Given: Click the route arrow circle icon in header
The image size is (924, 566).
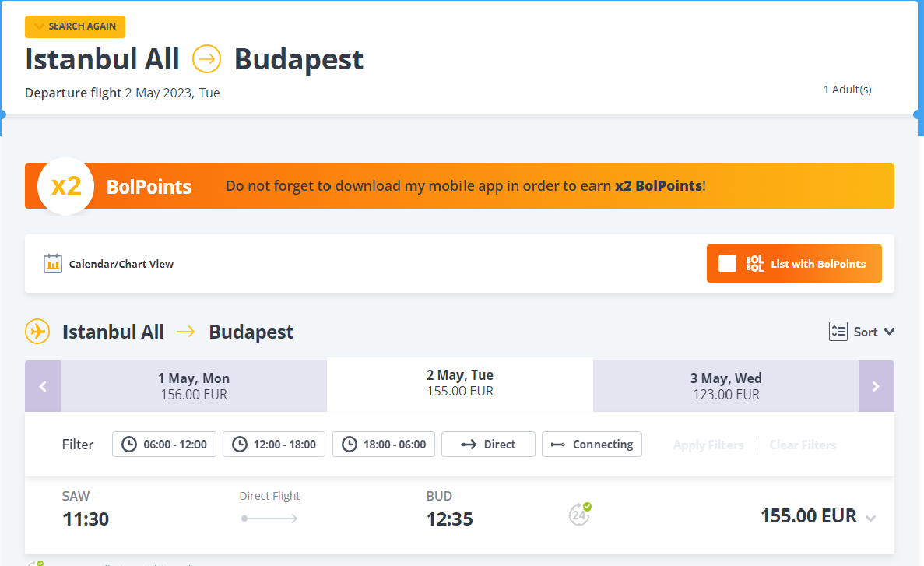Looking at the screenshot, I should click(207, 59).
